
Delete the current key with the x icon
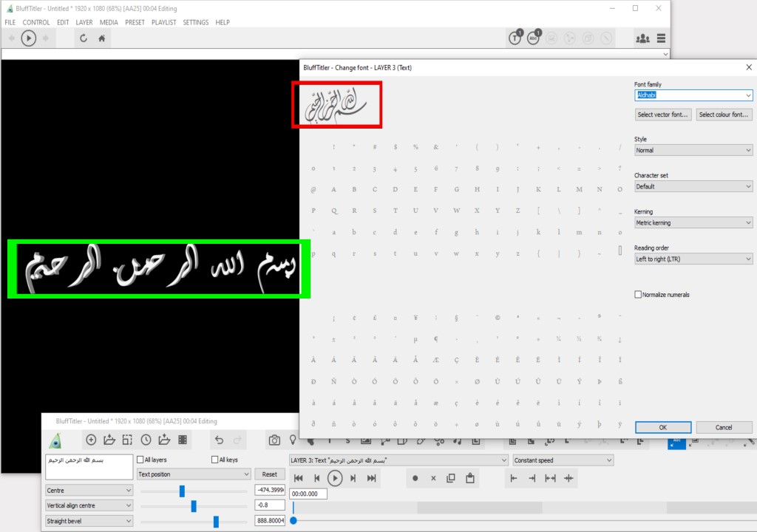click(433, 478)
